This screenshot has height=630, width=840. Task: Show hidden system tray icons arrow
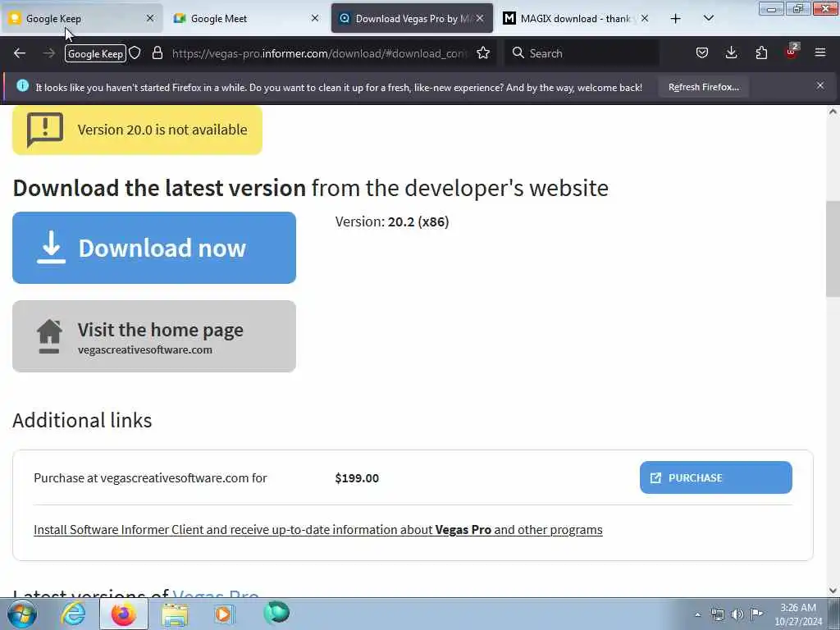[x=697, y=614]
